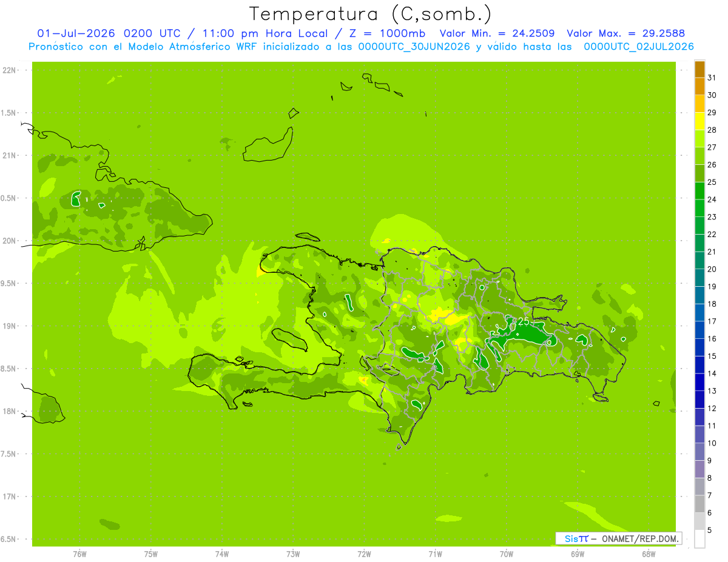Click the "74W" longitude axis label
Image resolution: width=728 pixels, height=562 pixels.
click(x=222, y=554)
